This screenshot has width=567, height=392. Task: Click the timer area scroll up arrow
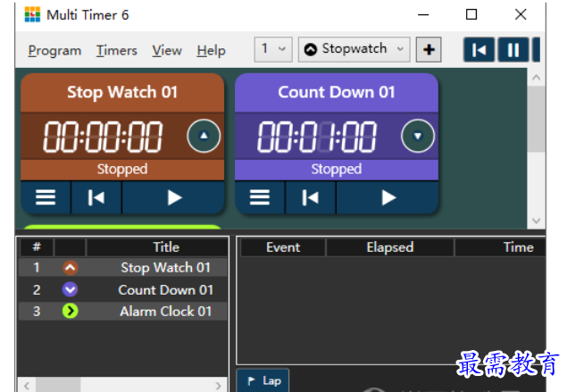pyautogui.click(x=537, y=78)
